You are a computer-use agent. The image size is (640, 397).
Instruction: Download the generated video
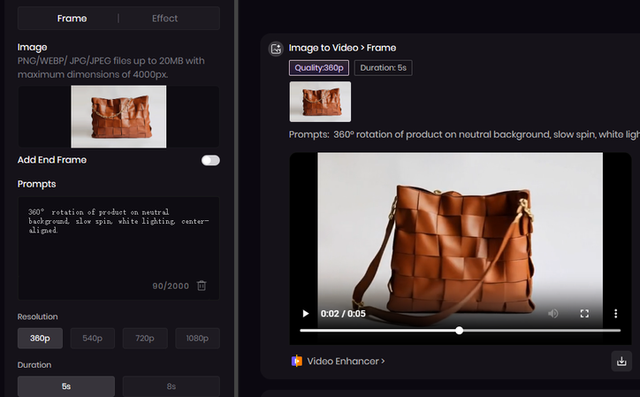621,361
